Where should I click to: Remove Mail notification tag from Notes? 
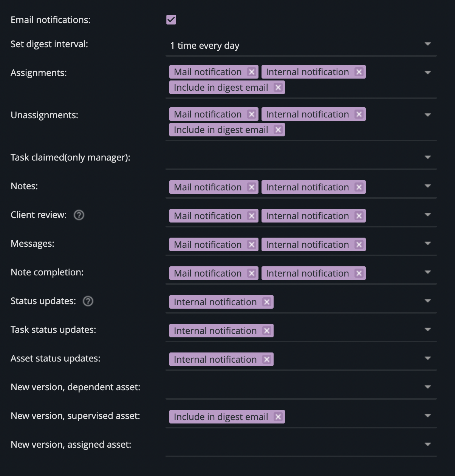(x=252, y=187)
